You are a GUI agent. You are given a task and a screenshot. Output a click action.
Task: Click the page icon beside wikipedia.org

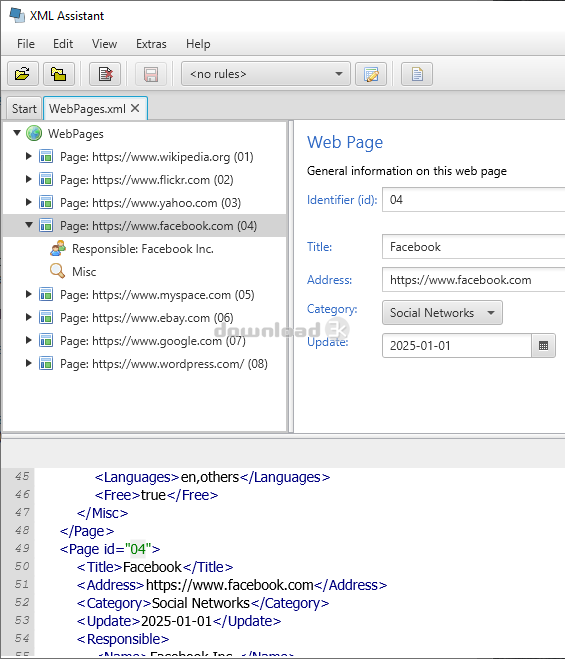(x=46, y=156)
